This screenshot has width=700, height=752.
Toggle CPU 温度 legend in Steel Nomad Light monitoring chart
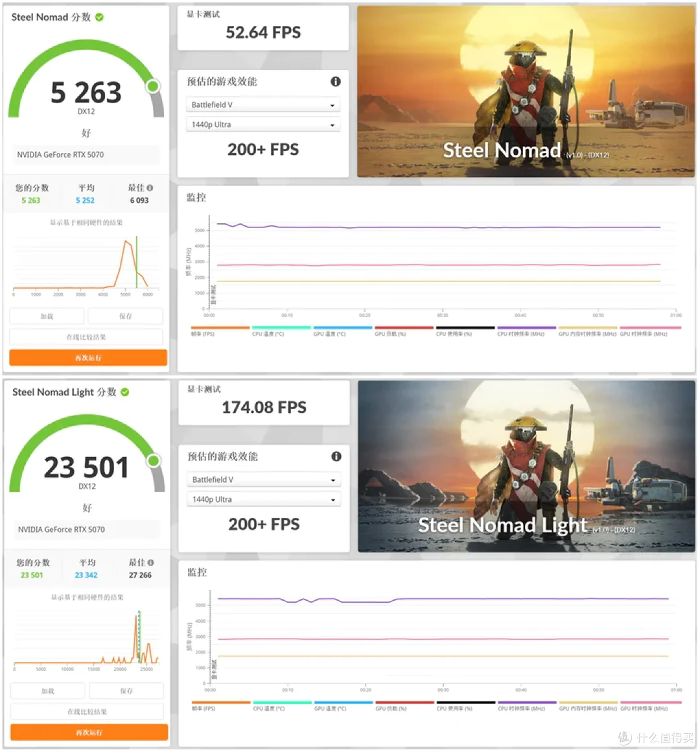[283, 705]
